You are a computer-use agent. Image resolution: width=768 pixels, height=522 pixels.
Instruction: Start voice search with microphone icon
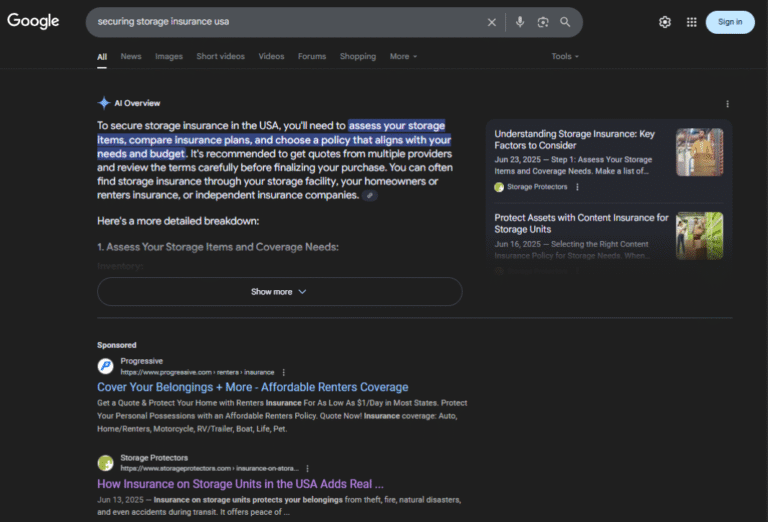tap(520, 22)
